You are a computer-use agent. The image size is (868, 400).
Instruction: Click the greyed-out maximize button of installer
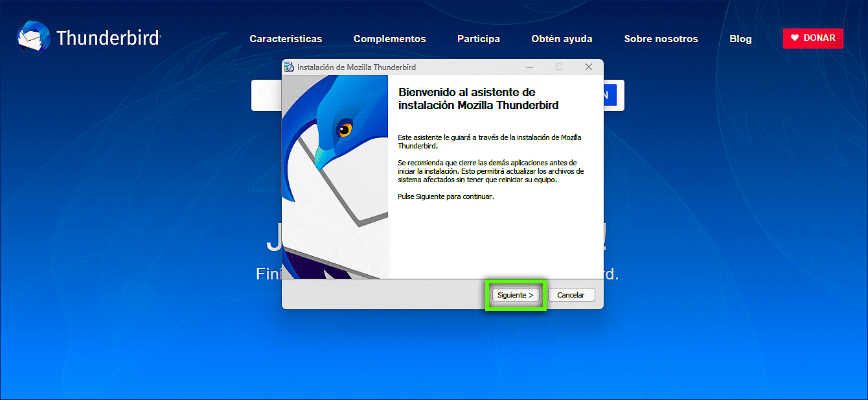559,67
